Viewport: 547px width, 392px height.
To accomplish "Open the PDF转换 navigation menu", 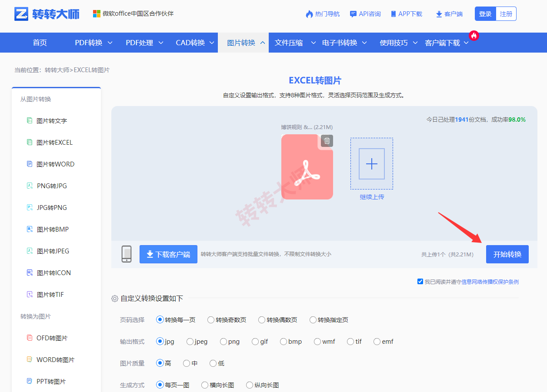I will pyautogui.click(x=89, y=43).
